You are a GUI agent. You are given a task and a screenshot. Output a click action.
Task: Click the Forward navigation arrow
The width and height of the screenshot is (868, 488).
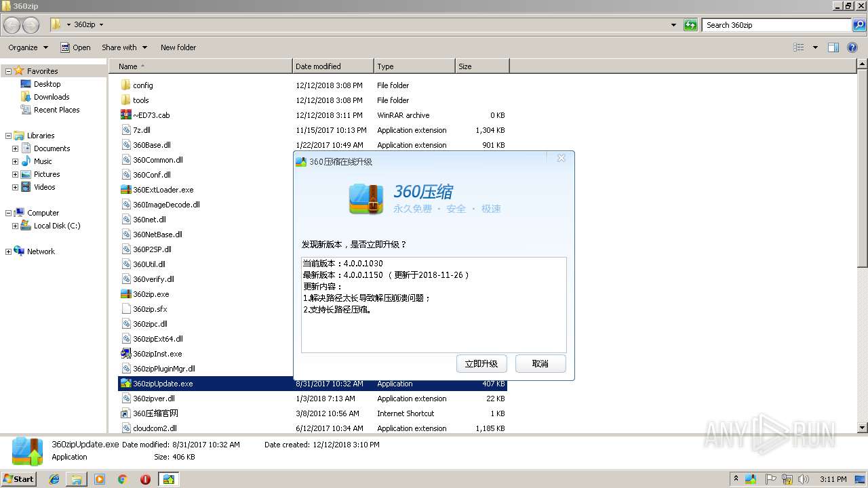coord(31,25)
